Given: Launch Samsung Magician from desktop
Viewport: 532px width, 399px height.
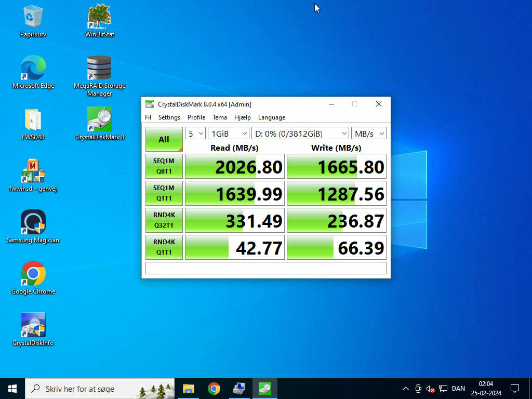Looking at the screenshot, I should [33, 227].
